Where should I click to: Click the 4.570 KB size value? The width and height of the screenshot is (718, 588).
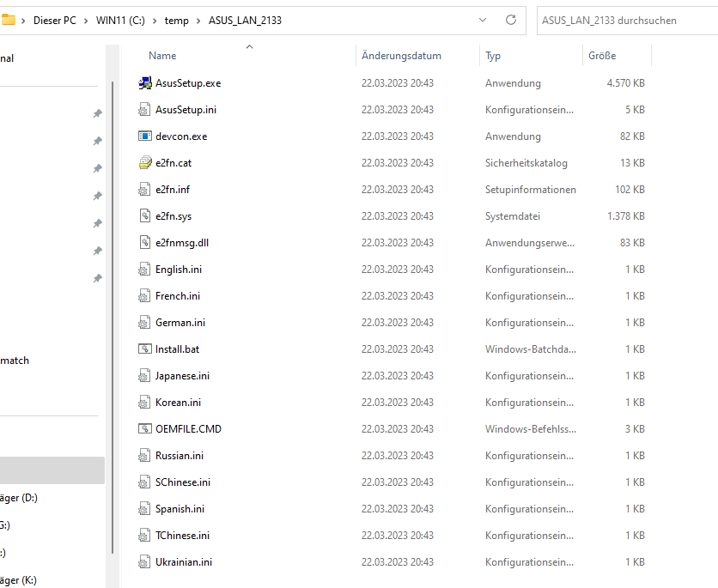(x=625, y=82)
